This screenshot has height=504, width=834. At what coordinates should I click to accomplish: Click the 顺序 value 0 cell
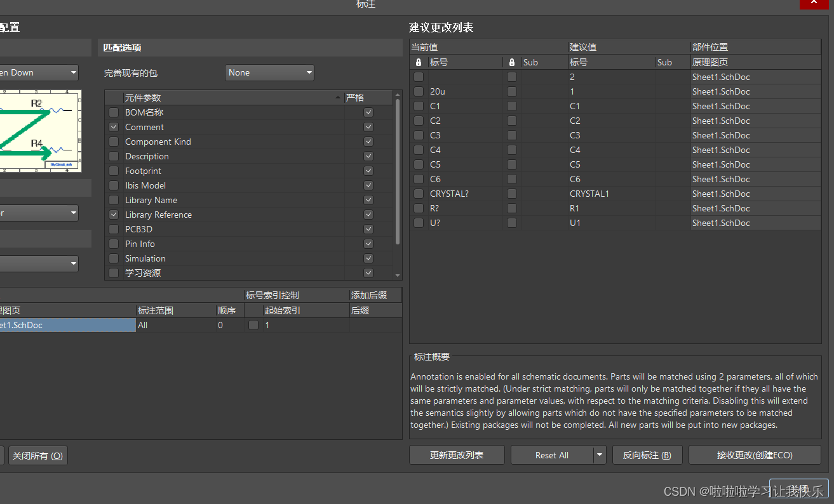click(229, 325)
